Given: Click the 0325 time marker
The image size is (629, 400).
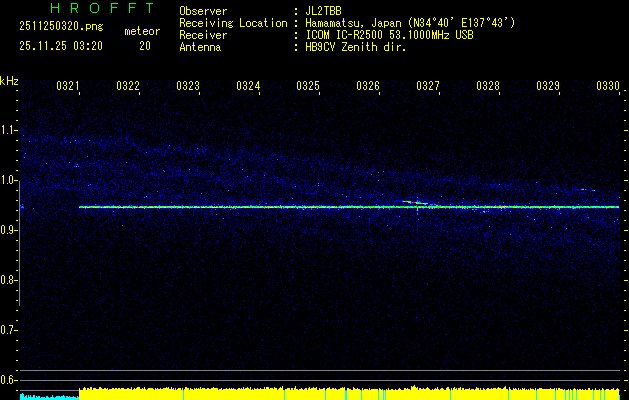Looking at the screenshot, I should [x=308, y=87].
